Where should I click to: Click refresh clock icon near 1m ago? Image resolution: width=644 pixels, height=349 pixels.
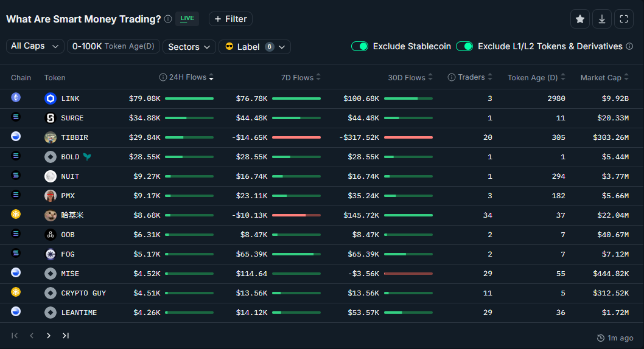pos(600,338)
